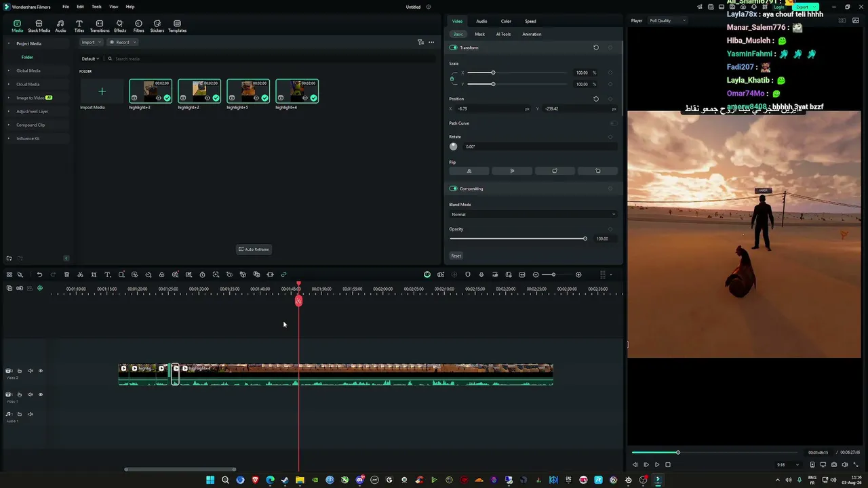Open taskbar Search

point(225,480)
